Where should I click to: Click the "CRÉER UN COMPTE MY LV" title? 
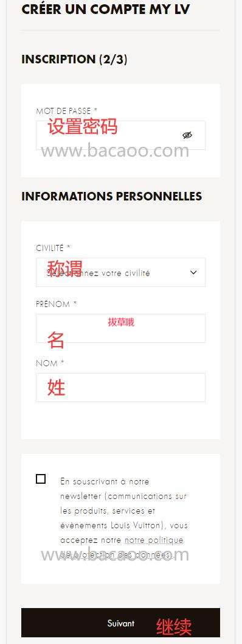pyautogui.click(x=106, y=9)
